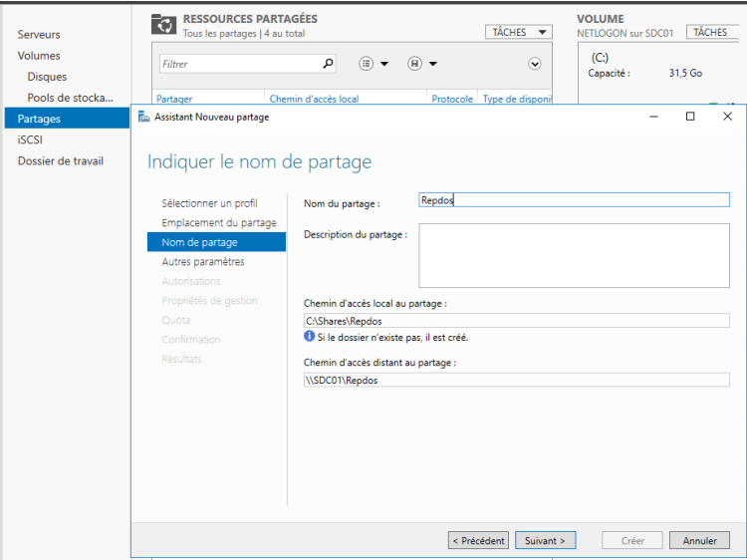The height and width of the screenshot is (560, 747).
Task: Close the Assistant Nouveau partage window
Action: (727, 117)
